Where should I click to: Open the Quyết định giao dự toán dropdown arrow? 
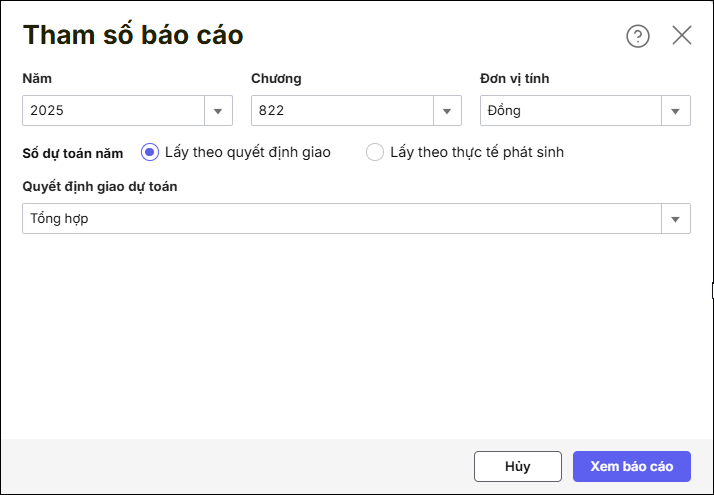[x=676, y=219]
